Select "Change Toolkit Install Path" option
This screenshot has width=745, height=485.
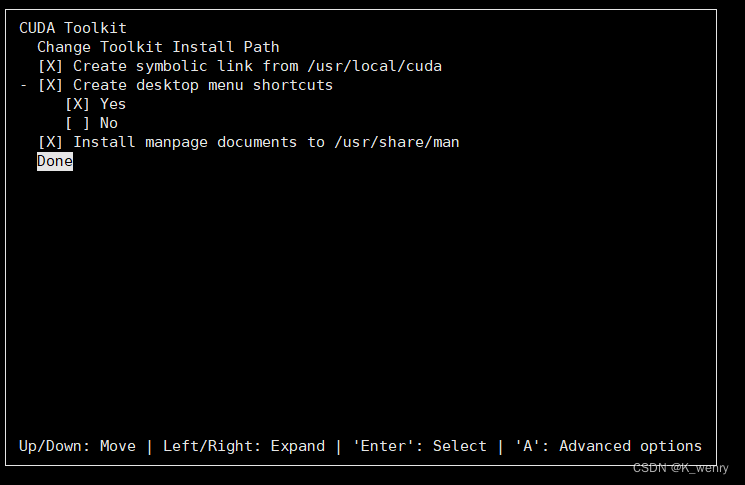pyautogui.click(x=158, y=47)
